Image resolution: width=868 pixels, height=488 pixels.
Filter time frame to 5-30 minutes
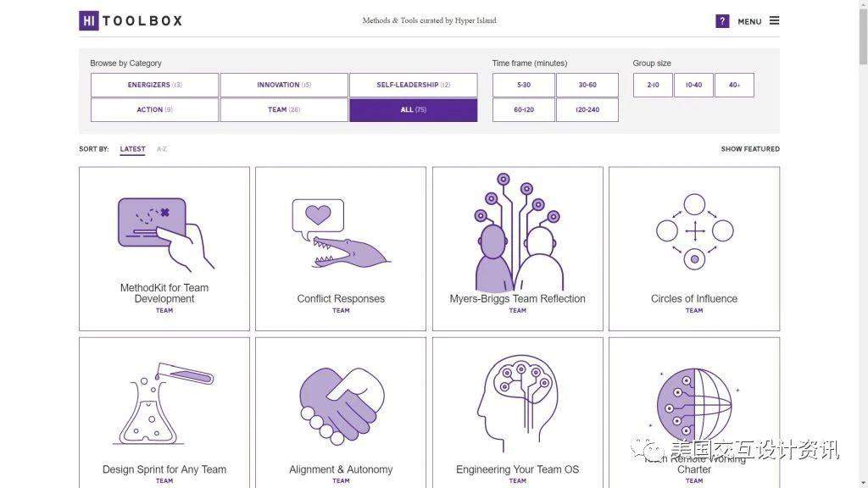coord(524,86)
